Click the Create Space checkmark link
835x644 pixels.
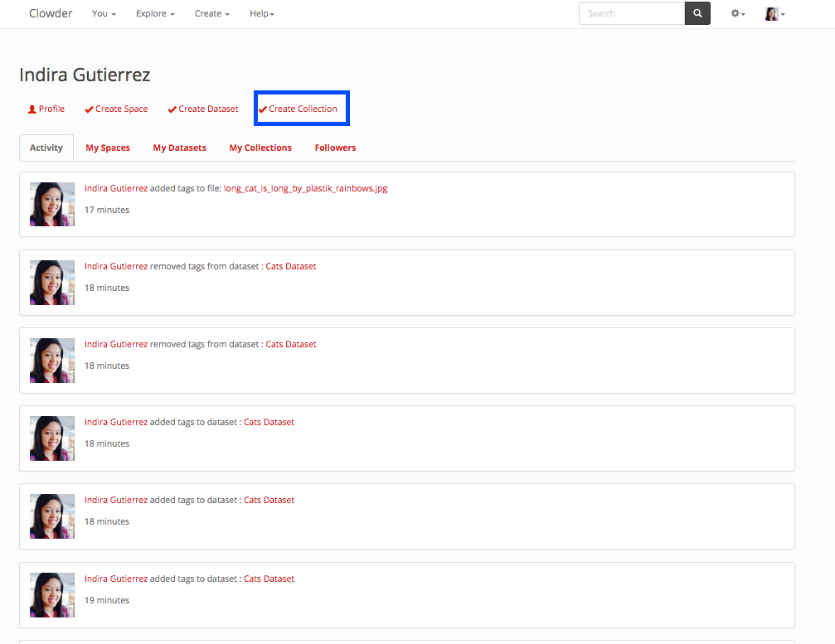tap(116, 109)
